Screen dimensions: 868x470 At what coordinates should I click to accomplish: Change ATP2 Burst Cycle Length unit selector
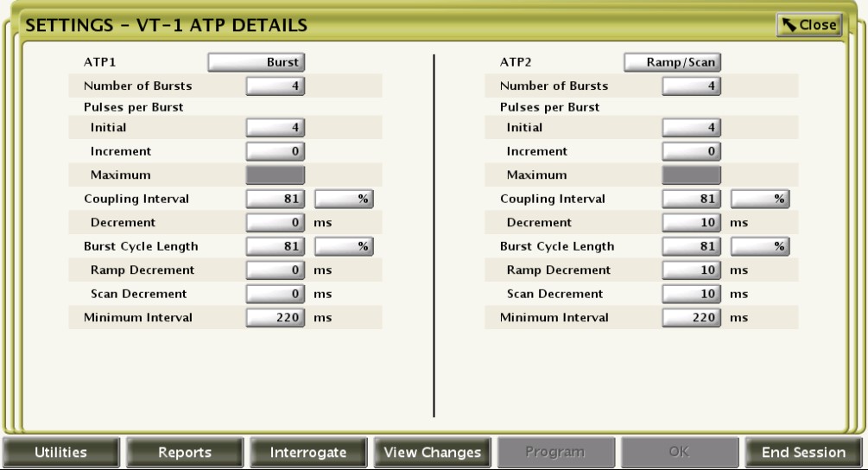[760, 246]
